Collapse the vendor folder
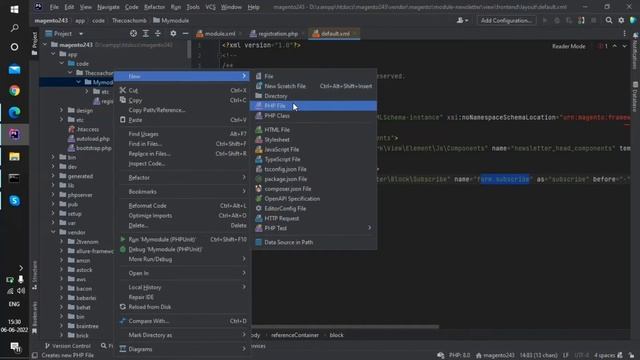Image resolution: width=640 pixels, height=360 pixels. (53, 232)
